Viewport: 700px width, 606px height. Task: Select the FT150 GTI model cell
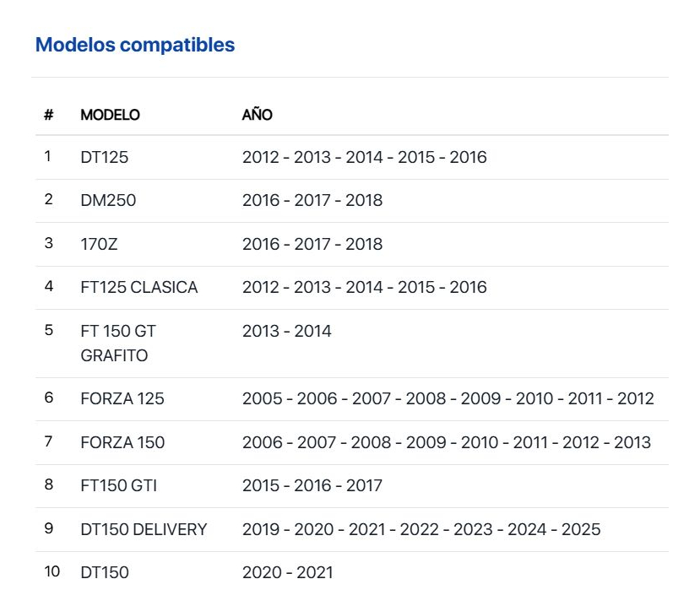(x=118, y=485)
